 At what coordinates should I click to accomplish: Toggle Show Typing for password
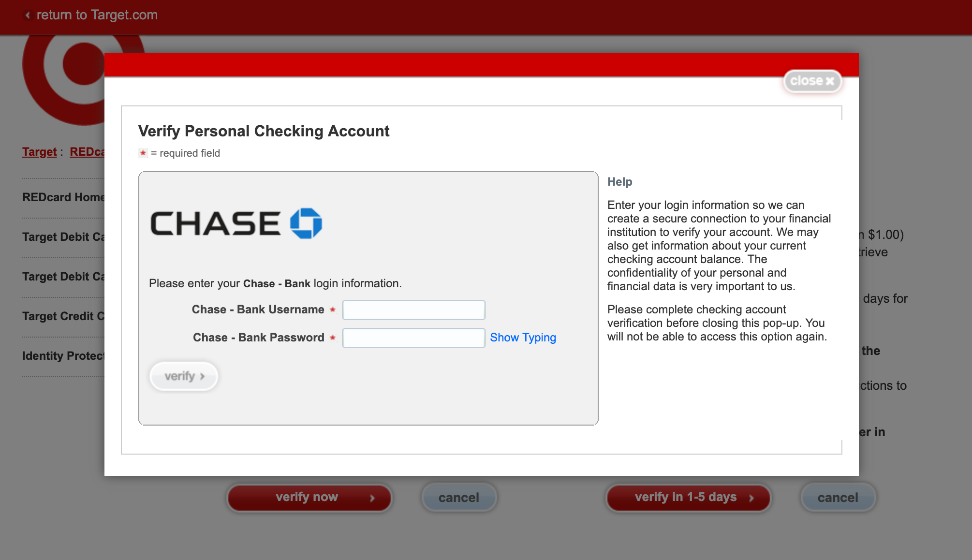point(523,338)
